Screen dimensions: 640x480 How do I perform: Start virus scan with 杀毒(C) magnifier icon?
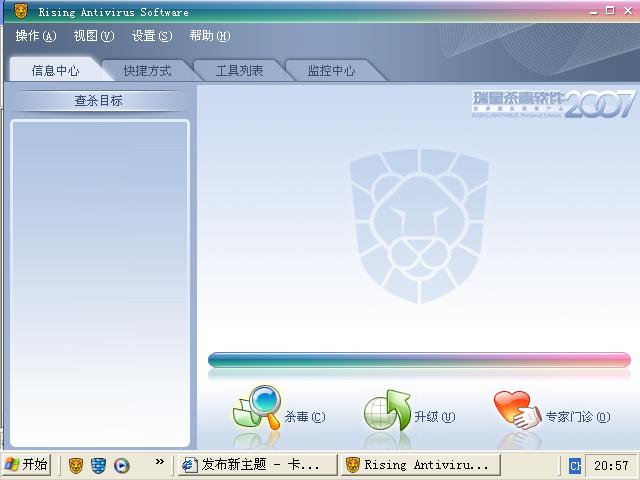click(257, 408)
